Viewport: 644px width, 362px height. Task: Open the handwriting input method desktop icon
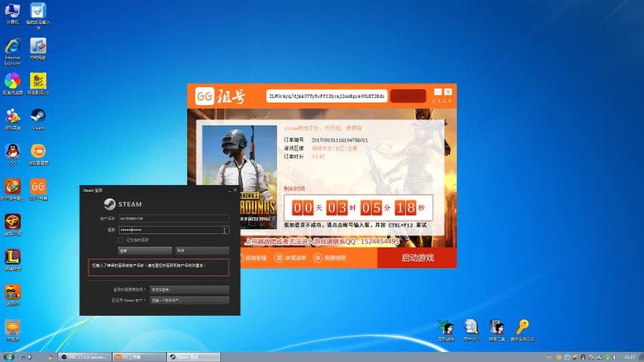[x=38, y=16]
